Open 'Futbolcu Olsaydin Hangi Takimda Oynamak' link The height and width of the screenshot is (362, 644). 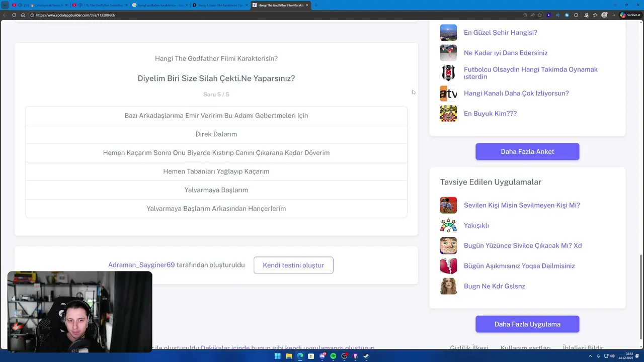click(531, 73)
